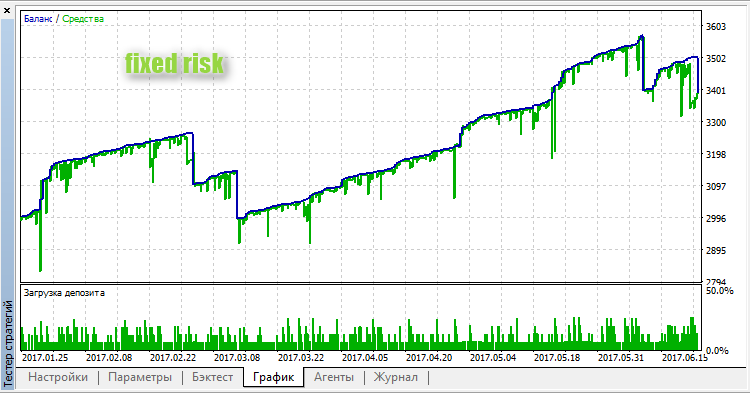Click the 2017.04.05 date label
Screen dimensions: 750x394
pyautogui.click(x=365, y=358)
